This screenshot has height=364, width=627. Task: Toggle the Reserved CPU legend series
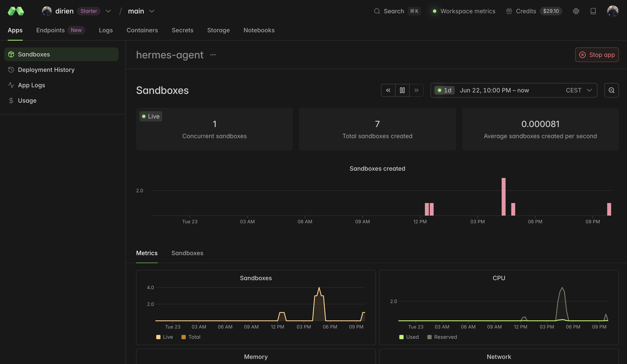coord(442,337)
